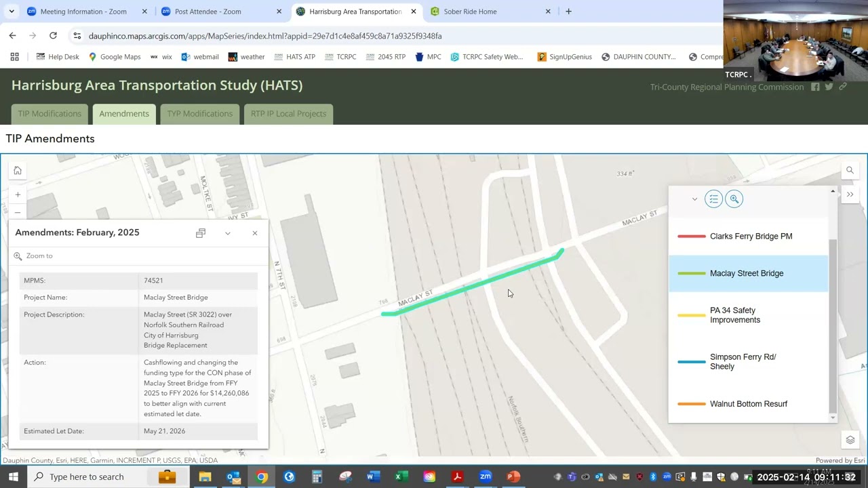Reload the page
The width and height of the screenshot is (868, 488).
(x=53, y=35)
